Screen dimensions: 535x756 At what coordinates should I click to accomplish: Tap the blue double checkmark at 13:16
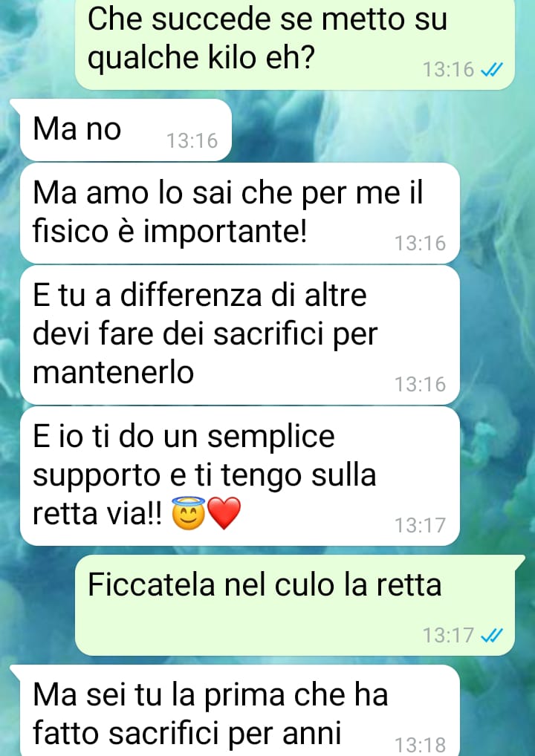(x=492, y=70)
